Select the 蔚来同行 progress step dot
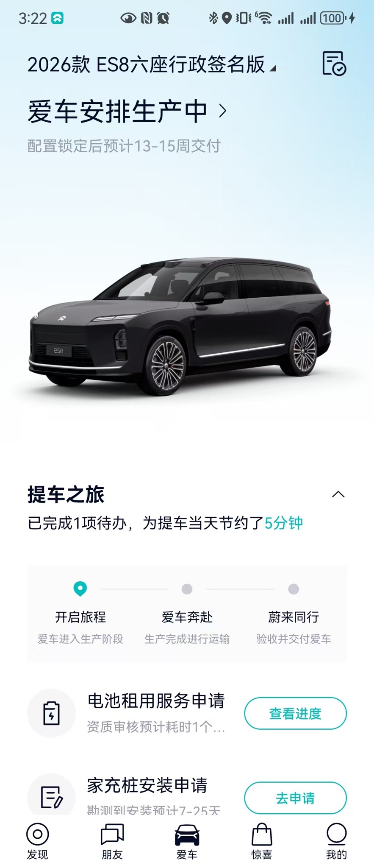 point(294,589)
